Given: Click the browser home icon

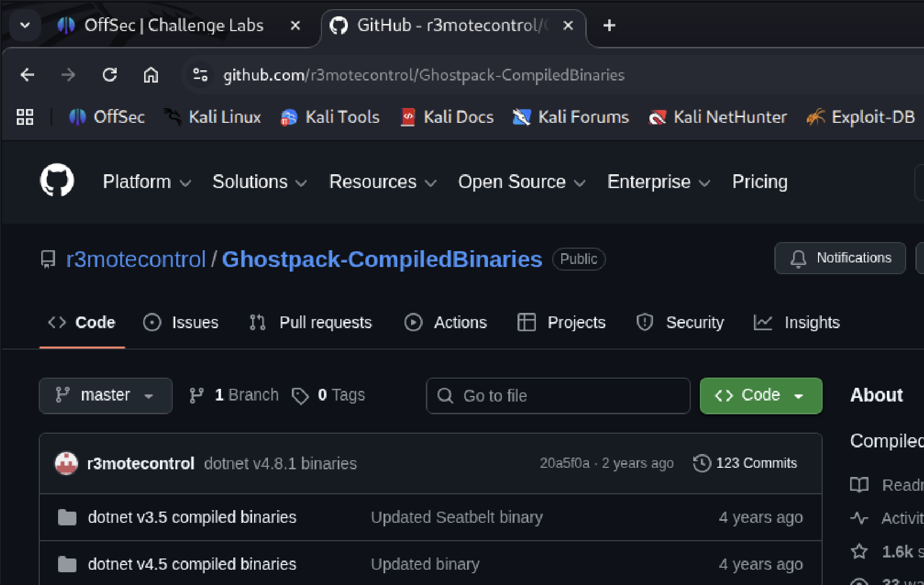Looking at the screenshot, I should click(x=151, y=75).
